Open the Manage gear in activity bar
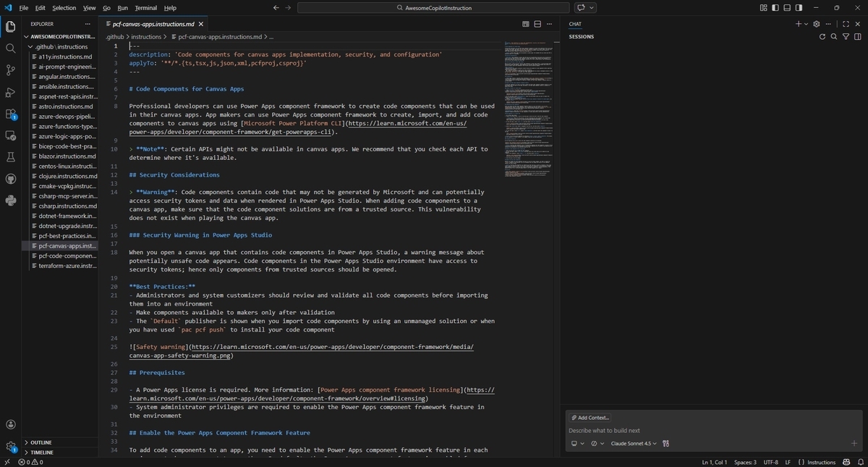 click(x=10, y=447)
